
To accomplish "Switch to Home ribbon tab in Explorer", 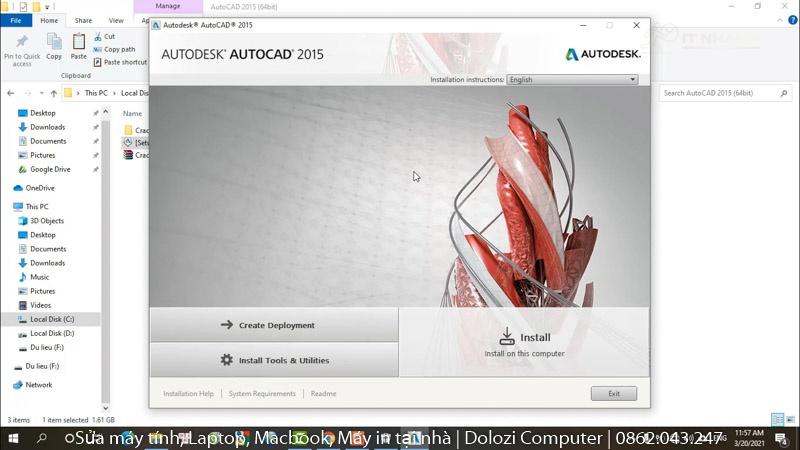I will [49, 20].
